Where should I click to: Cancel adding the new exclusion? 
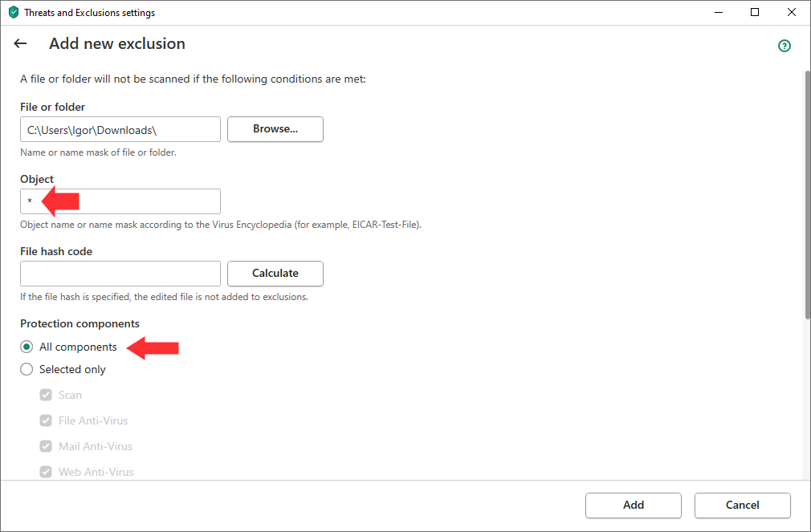742,505
